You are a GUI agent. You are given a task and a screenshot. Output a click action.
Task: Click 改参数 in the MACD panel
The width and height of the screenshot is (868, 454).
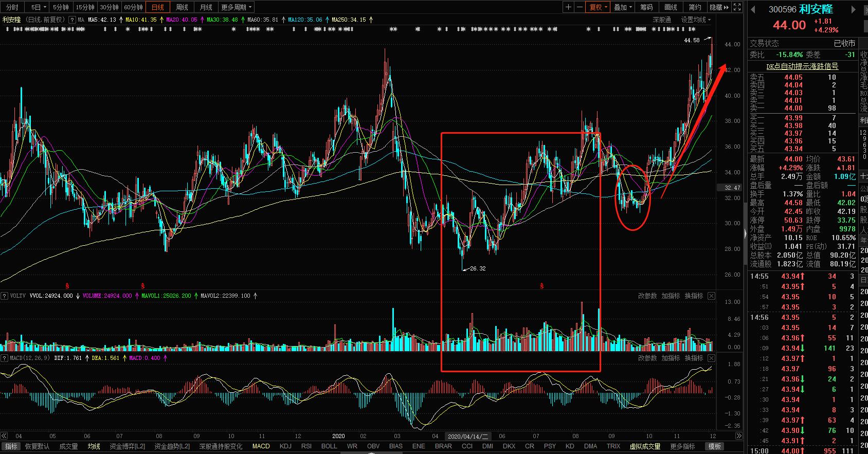click(647, 358)
